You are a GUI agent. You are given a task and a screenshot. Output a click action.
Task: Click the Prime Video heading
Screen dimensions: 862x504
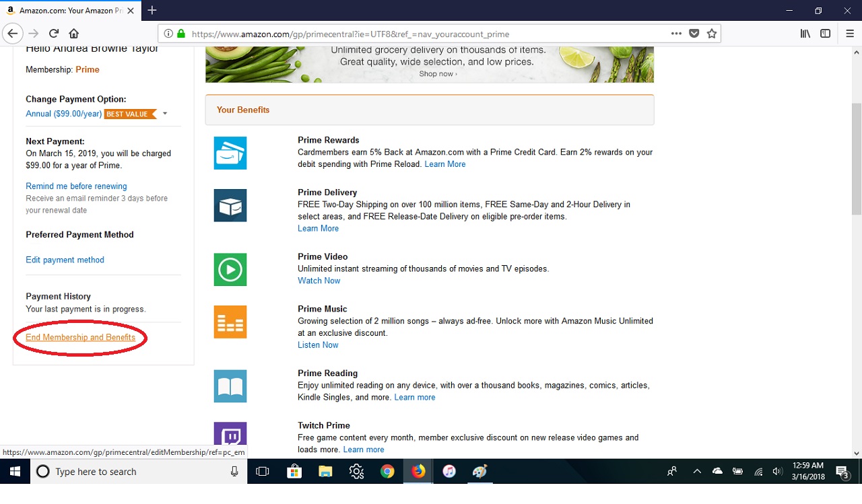(x=323, y=257)
